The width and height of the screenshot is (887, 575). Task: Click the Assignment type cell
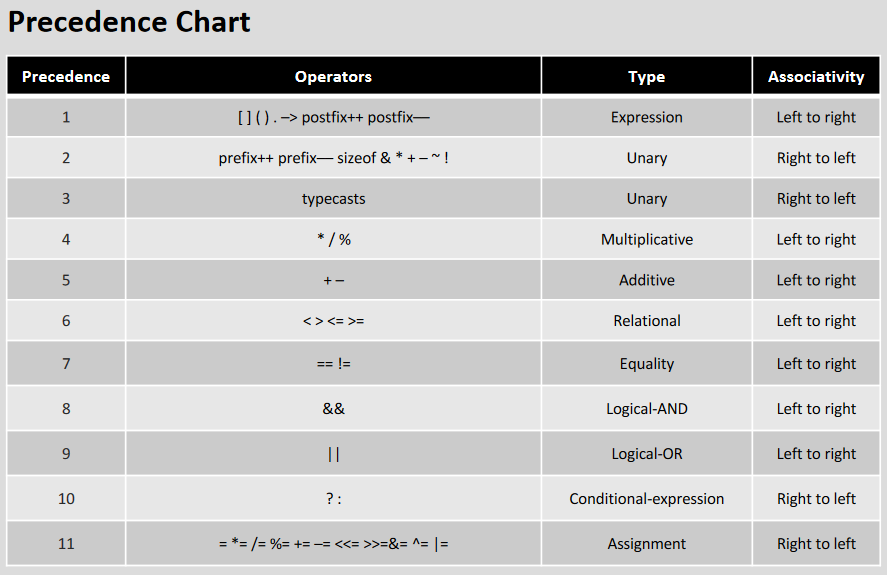click(x=647, y=543)
